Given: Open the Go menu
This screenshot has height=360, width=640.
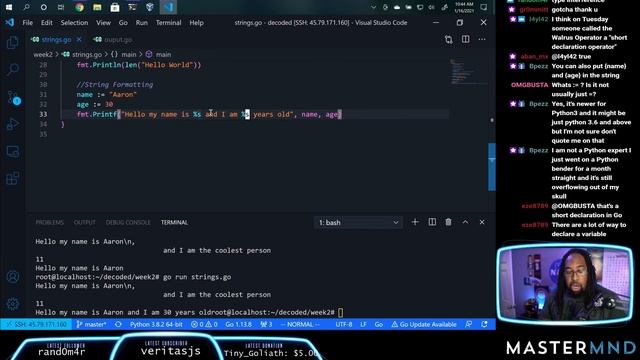Looking at the screenshot, I should (x=123, y=22).
